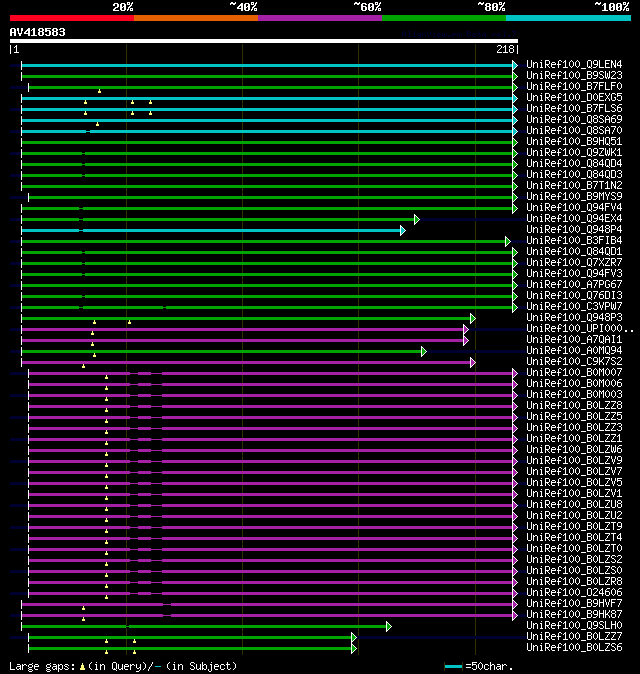Select the UniRef100_Q94EX4 label
The width and height of the screenshot is (640, 674).
click(x=574, y=218)
